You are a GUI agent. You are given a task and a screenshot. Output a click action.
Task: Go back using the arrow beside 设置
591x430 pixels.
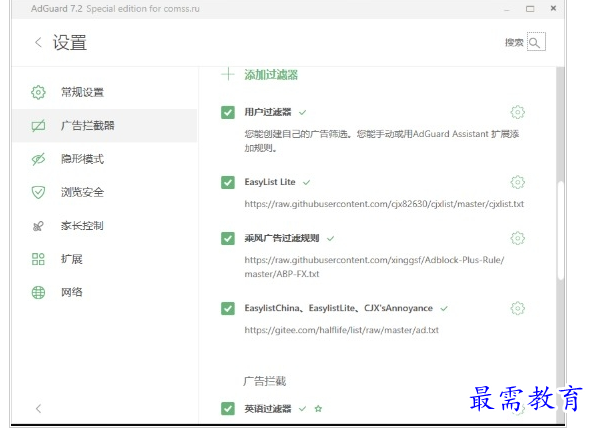(38, 42)
